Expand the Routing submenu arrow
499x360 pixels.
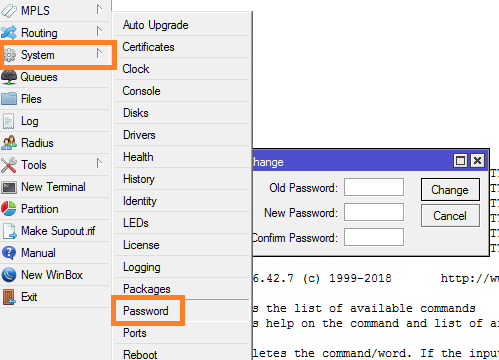pyautogui.click(x=99, y=31)
